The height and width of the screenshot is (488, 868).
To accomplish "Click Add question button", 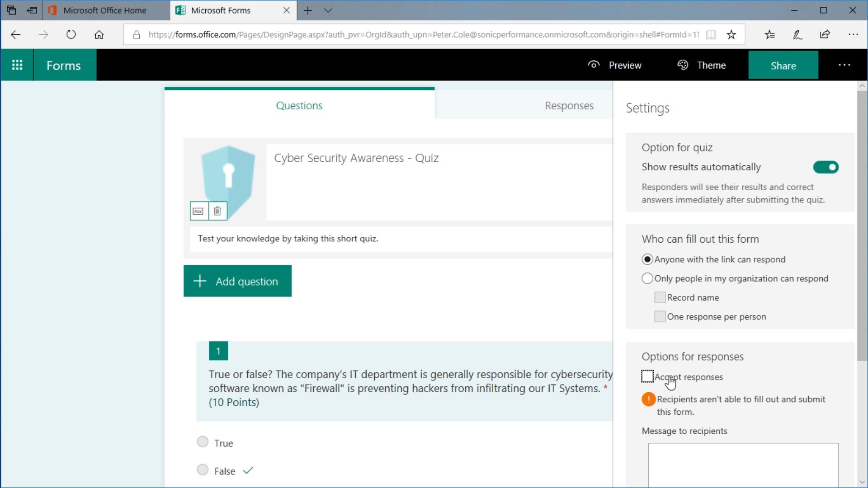I will pyautogui.click(x=237, y=281).
